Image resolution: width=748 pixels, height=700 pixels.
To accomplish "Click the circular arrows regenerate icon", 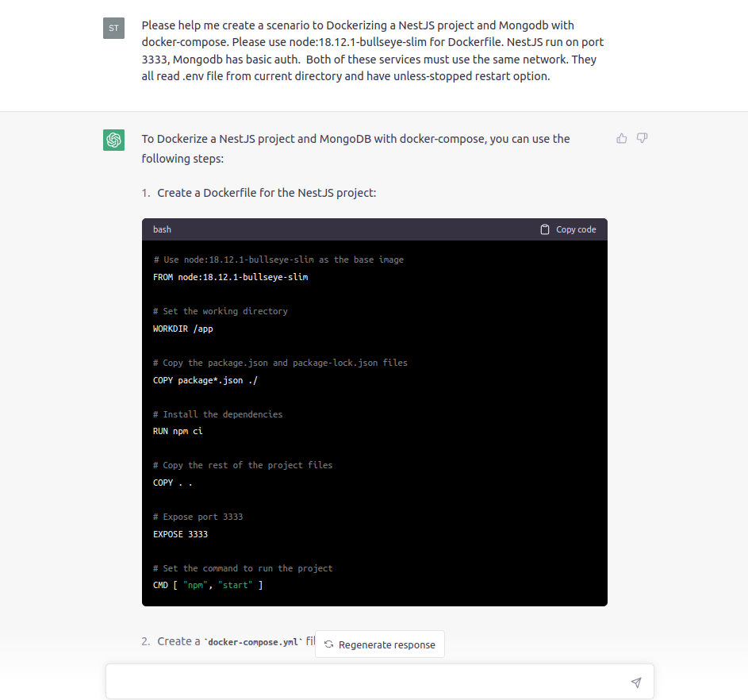I will click(328, 644).
